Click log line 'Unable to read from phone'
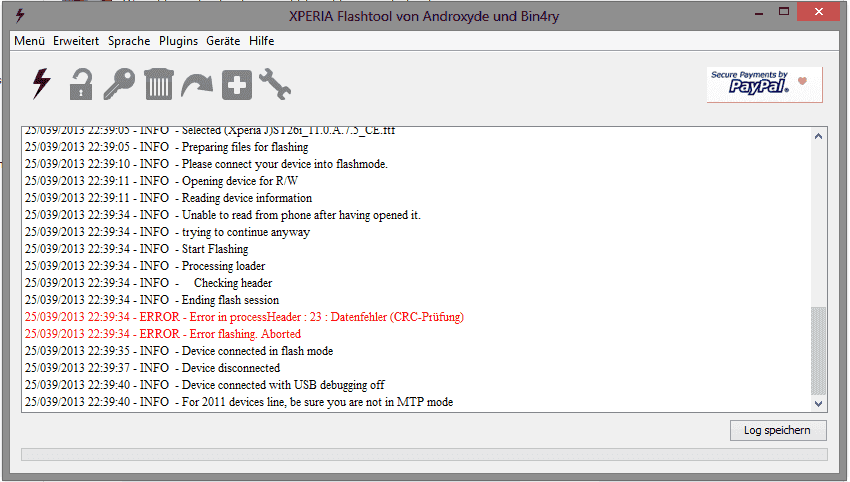The height and width of the screenshot is (482, 850). [x=223, y=215]
